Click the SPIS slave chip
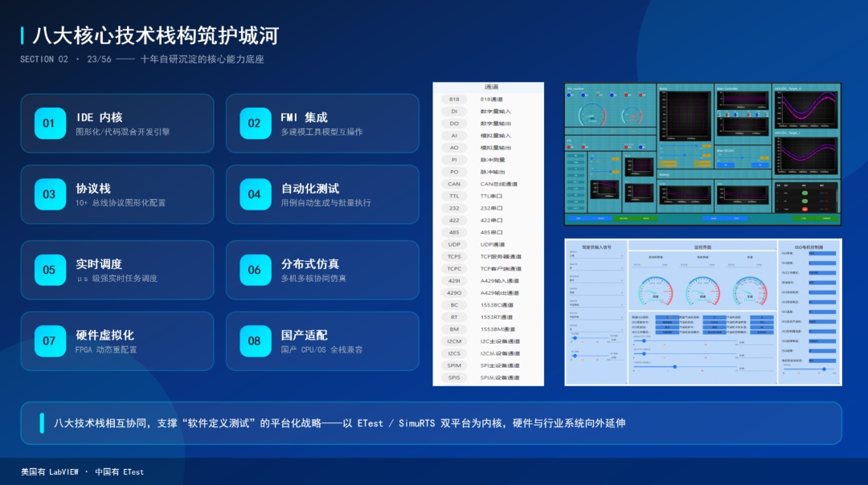 (x=454, y=377)
